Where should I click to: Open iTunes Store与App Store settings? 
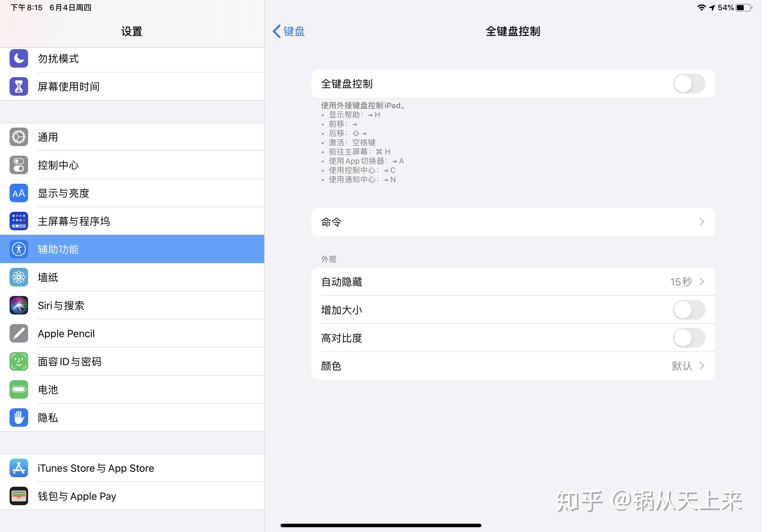tap(132, 468)
